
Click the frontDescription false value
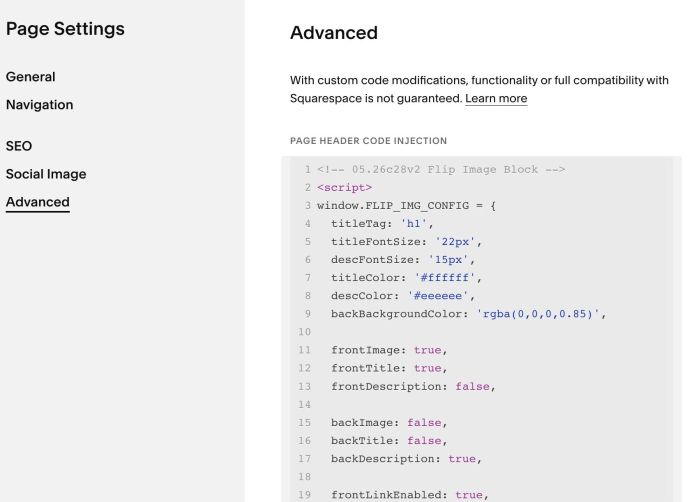472,386
